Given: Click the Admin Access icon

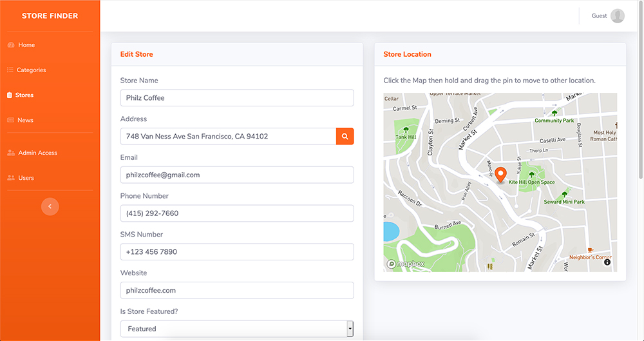Looking at the screenshot, I should point(11,153).
